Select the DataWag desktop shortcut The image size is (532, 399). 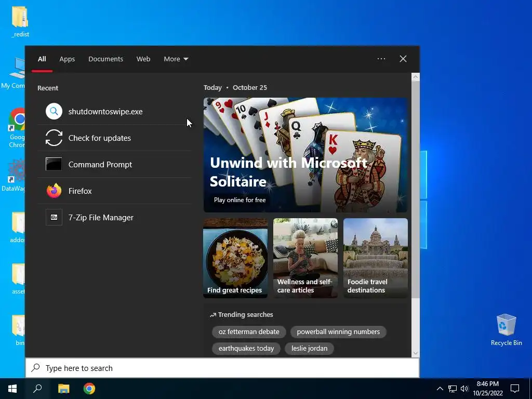13,176
